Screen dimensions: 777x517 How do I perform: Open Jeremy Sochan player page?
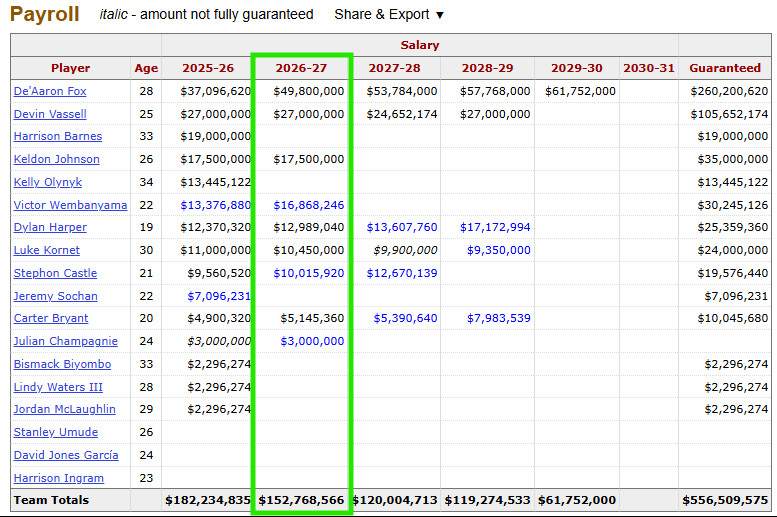[x=55, y=296]
